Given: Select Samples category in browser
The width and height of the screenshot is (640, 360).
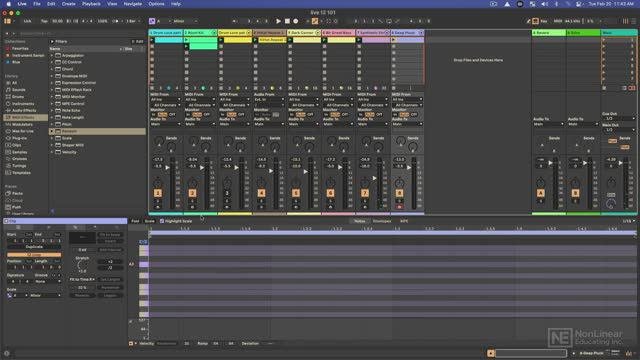Looking at the screenshot, I should 19,152.
